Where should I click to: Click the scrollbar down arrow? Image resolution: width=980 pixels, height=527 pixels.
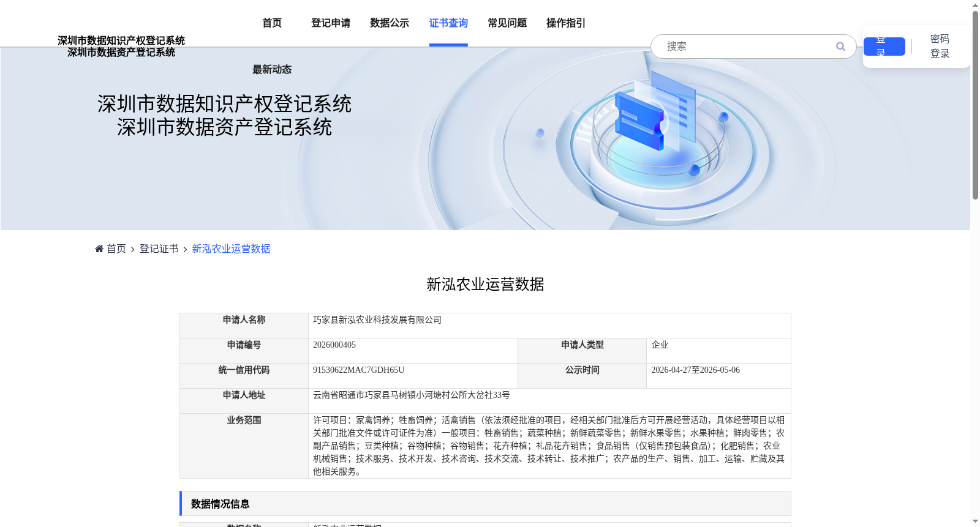click(975, 521)
